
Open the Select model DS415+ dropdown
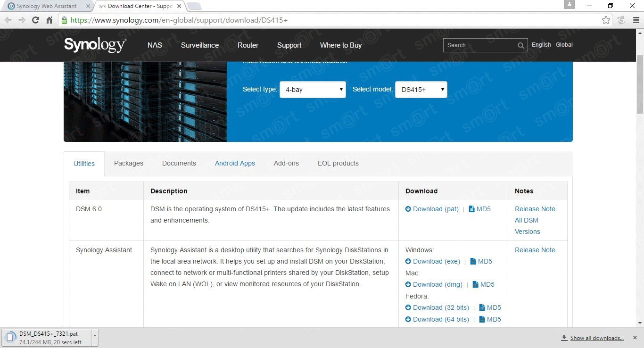pyautogui.click(x=421, y=90)
